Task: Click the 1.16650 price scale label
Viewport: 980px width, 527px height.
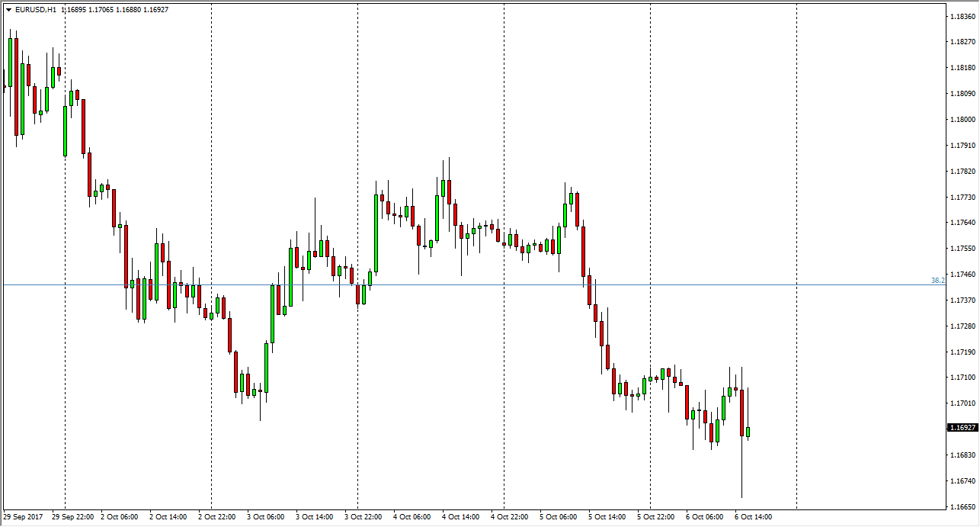Action: click(962, 507)
